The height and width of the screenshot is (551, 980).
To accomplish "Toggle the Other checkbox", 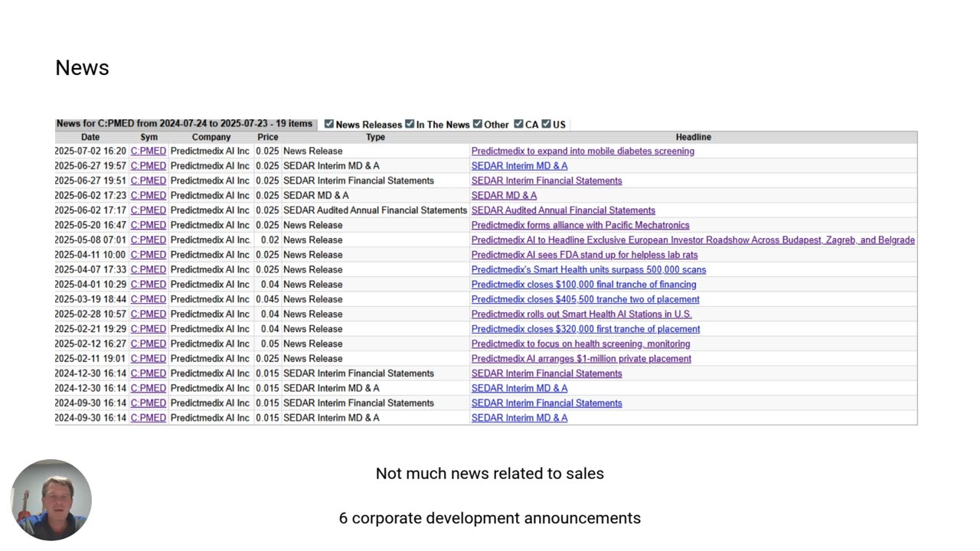I will coord(478,124).
